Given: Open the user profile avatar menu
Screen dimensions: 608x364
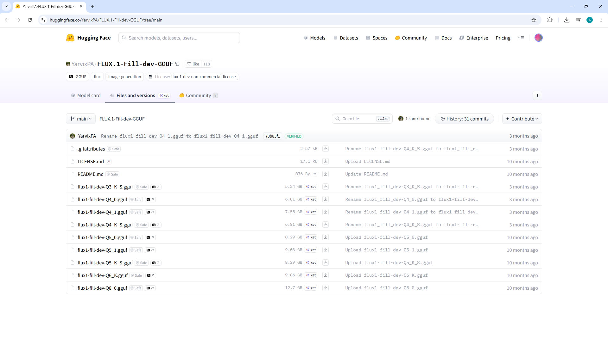Looking at the screenshot, I should click(538, 38).
